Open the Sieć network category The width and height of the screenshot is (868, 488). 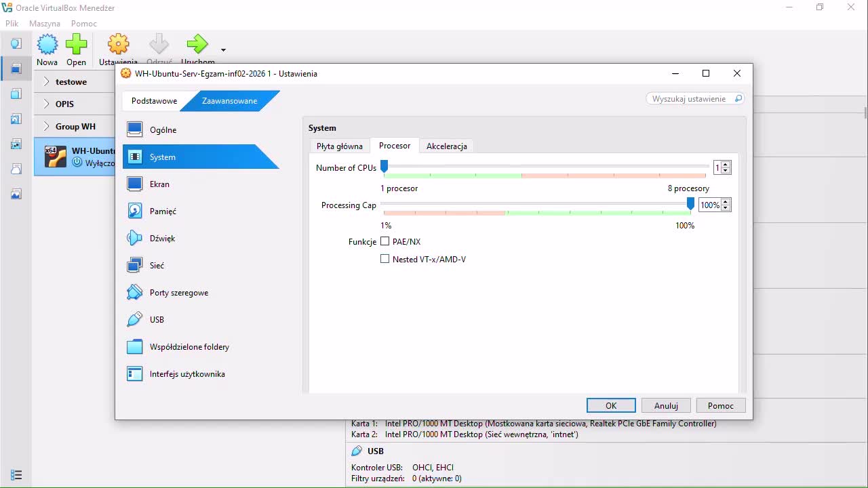[201, 266]
